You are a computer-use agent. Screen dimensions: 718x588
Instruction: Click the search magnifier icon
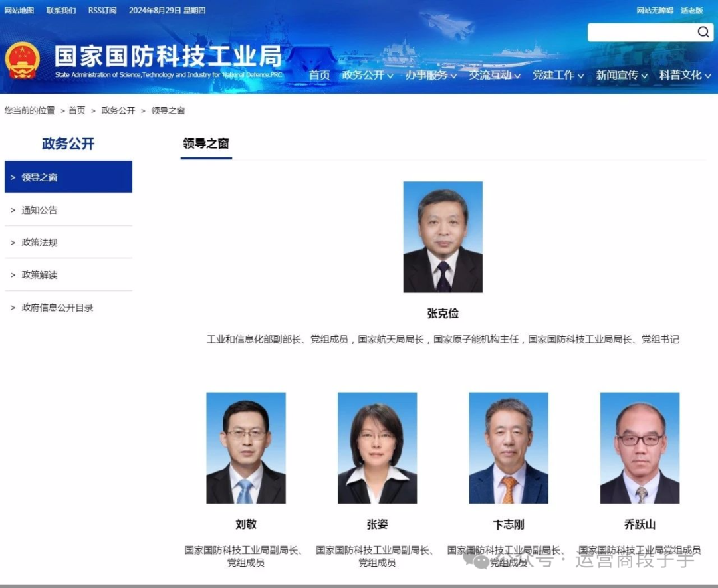(703, 32)
